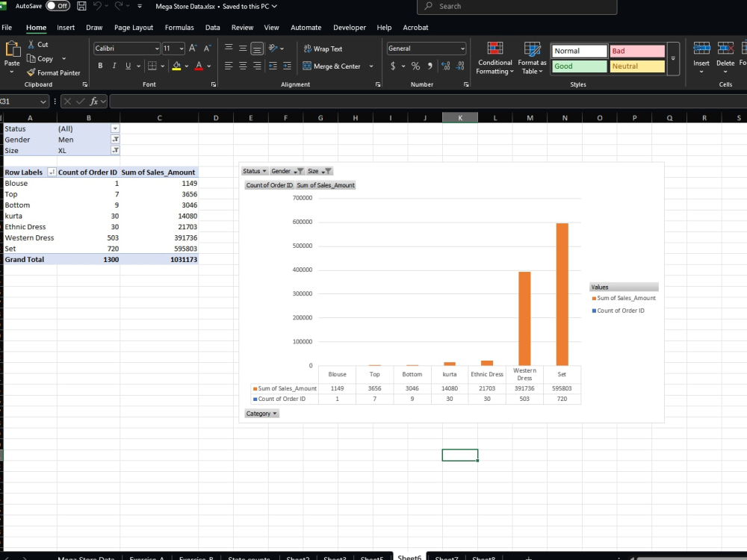Apply the red Font Color
The height and width of the screenshot is (560, 747).
(x=199, y=66)
